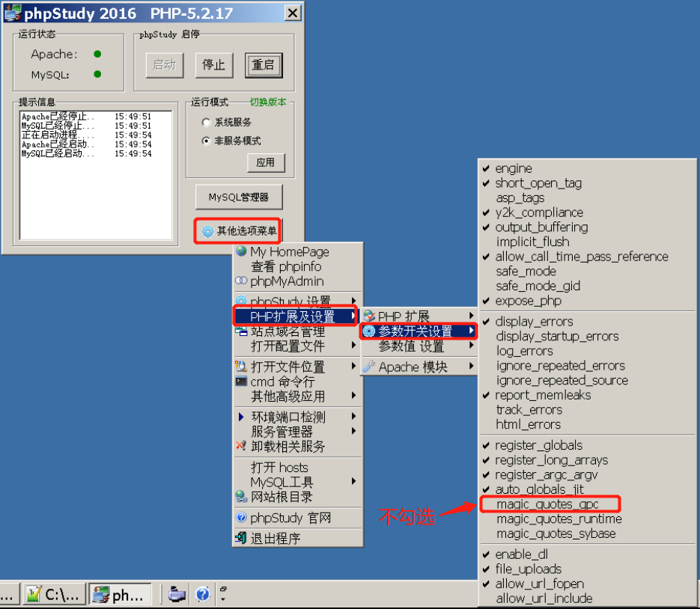Expand 其他高级应用 submenu arrow
Screen dimensions: 700x609
tap(353, 395)
